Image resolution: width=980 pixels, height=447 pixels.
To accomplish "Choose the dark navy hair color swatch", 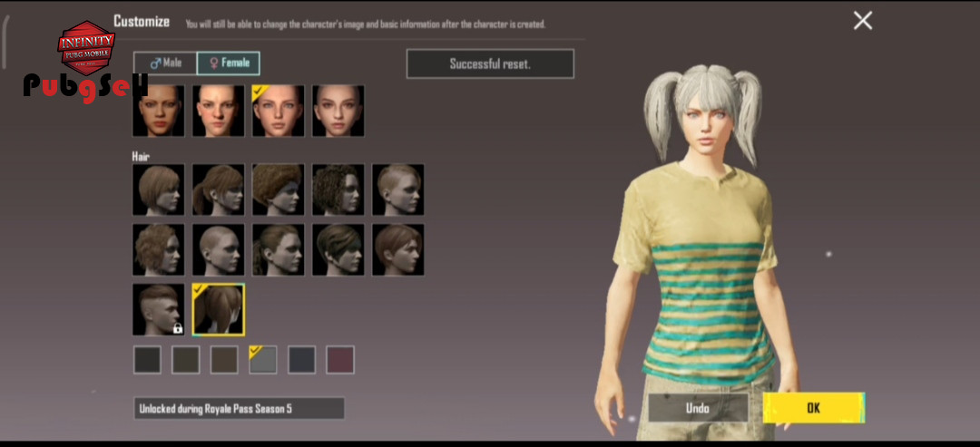I will [302, 360].
